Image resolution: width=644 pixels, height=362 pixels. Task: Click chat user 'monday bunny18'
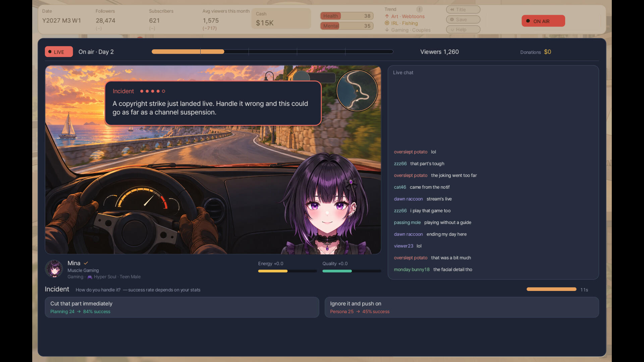click(412, 269)
